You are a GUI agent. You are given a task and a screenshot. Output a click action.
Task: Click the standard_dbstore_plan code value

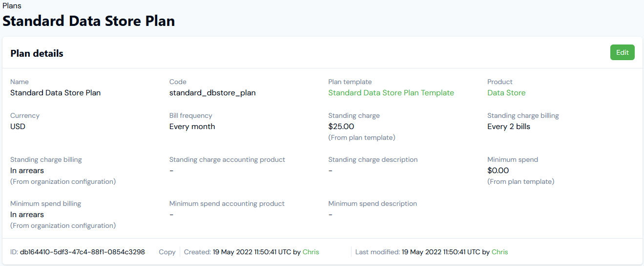[212, 93]
